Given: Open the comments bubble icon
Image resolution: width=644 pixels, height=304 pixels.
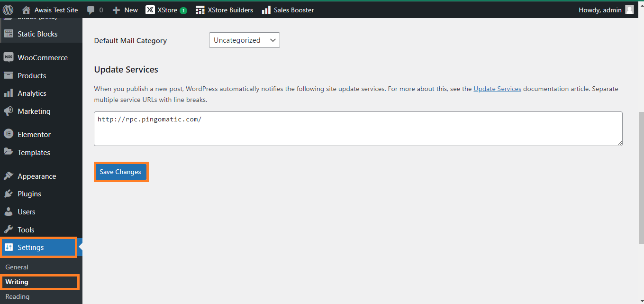Looking at the screenshot, I should coord(91,10).
